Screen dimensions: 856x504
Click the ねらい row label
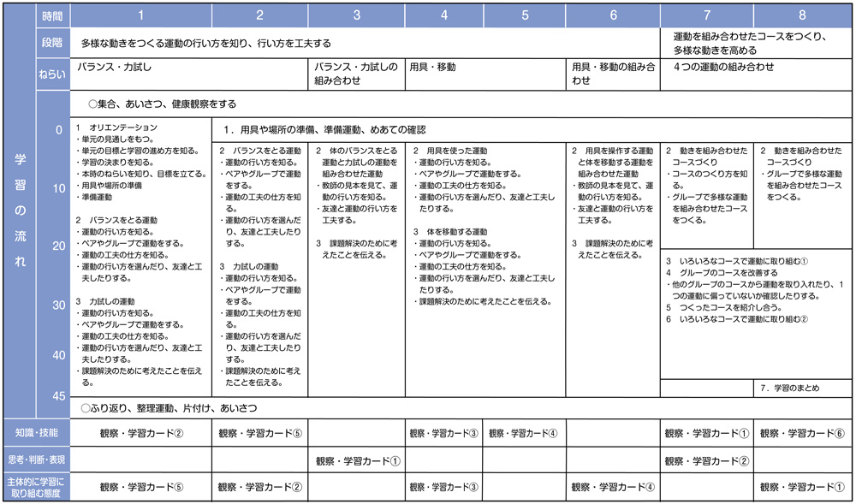click(52, 74)
